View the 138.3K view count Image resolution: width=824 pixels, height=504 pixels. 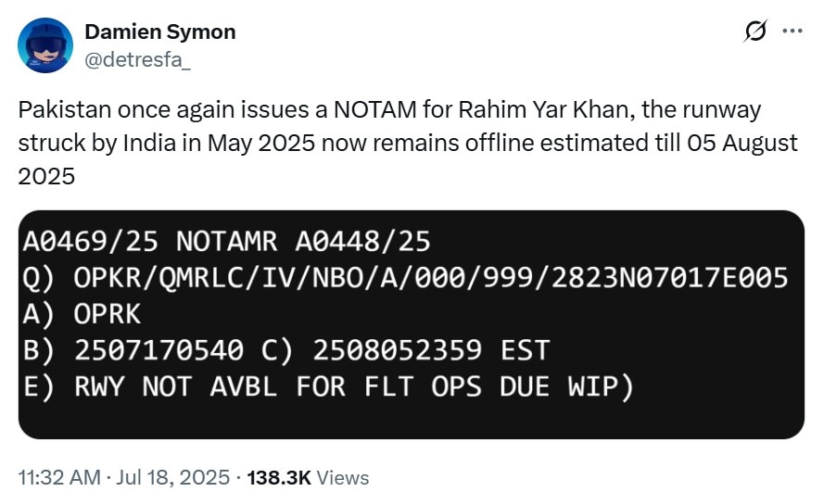(x=279, y=477)
